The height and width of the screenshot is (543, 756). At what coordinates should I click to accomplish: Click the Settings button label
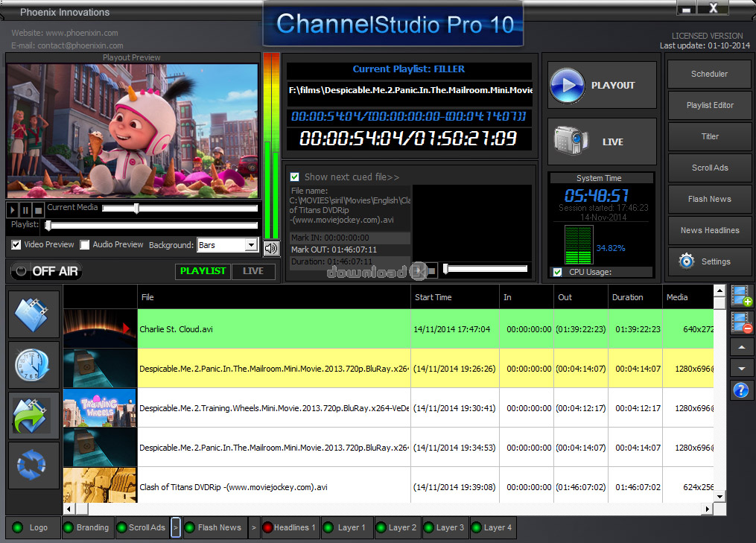pos(716,261)
